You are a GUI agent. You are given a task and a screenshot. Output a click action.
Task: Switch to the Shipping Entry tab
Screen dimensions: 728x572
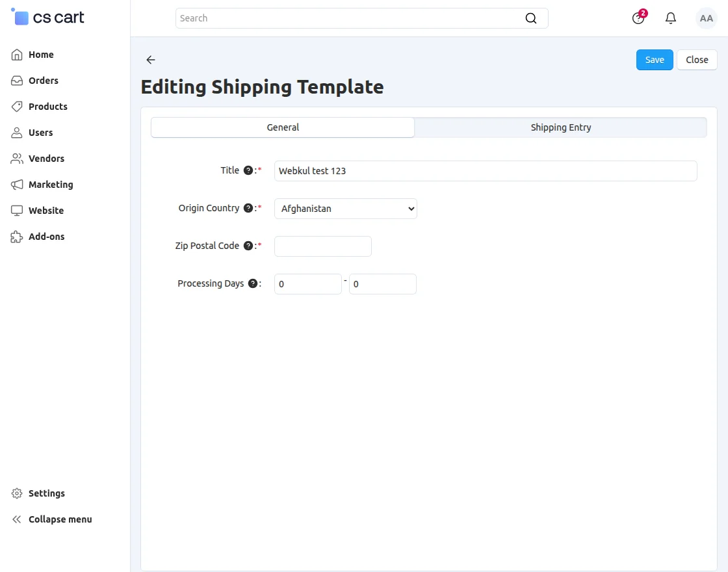point(561,127)
